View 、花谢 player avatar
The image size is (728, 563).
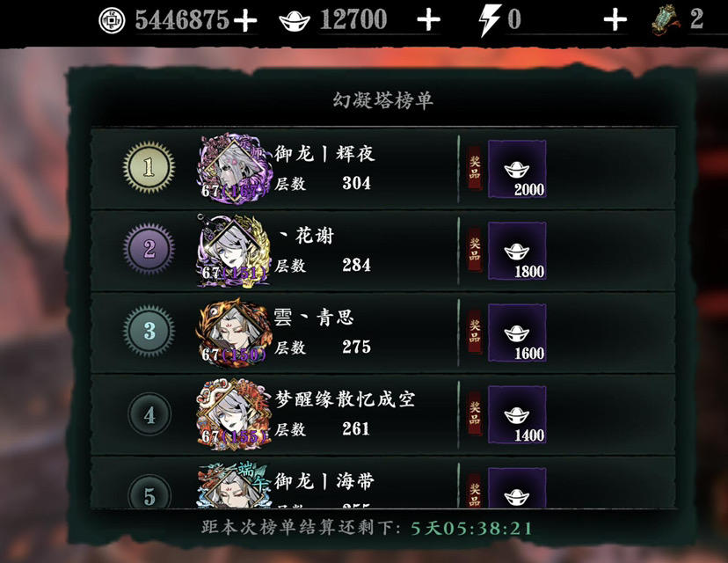[234, 251]
